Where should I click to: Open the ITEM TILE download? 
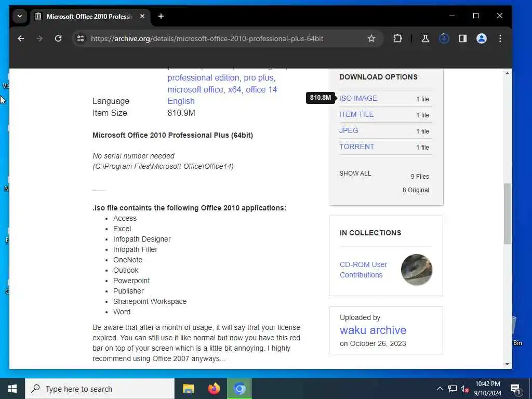click(356, 115)
